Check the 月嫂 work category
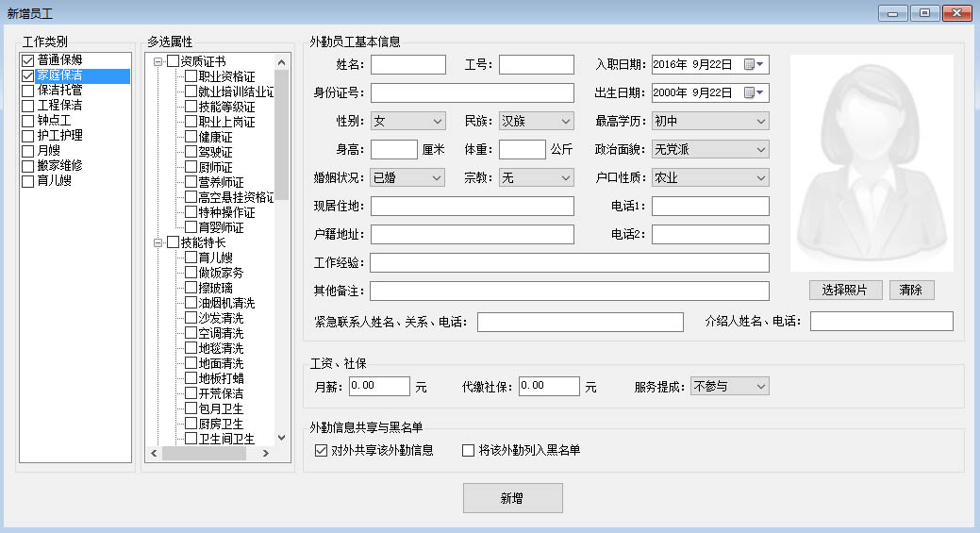The height and width of the screenshot is (533, 980). [x=28, y=151]
